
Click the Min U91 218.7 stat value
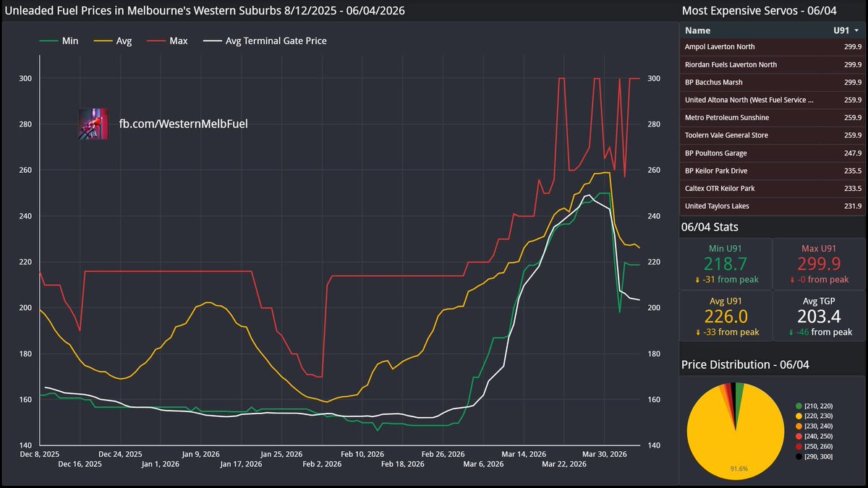(726, 264)
